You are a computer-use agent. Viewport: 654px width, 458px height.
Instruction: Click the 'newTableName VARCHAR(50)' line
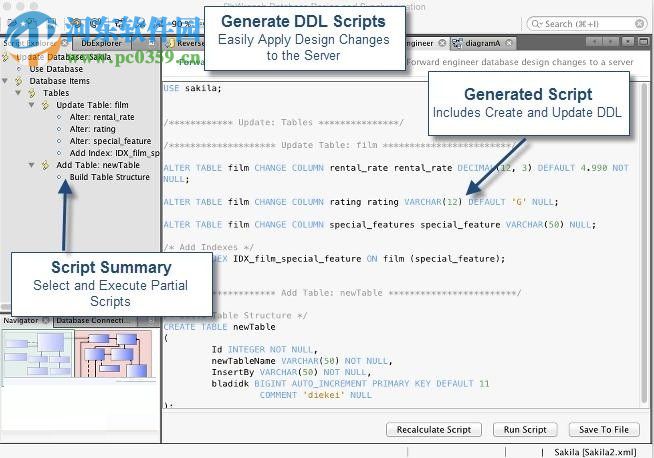[302, 360]
